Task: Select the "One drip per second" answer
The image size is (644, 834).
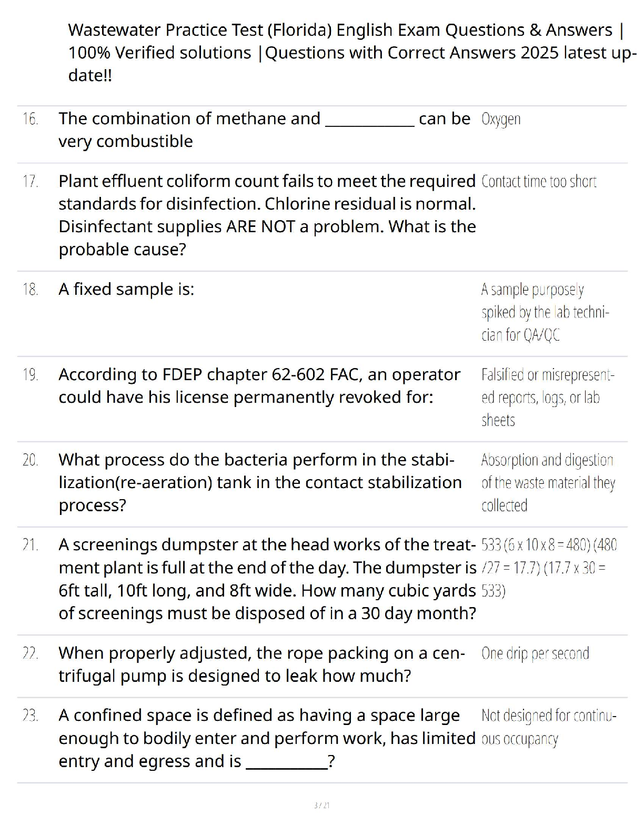Action: click(x=535, y=653)
